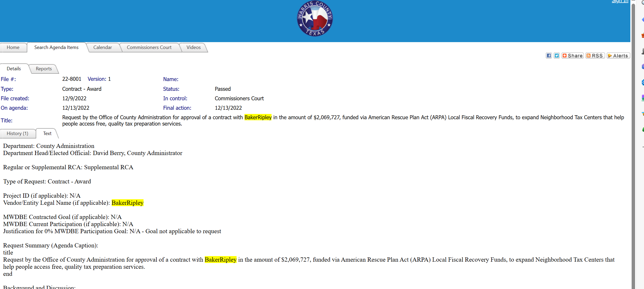
Task: Click the Status value Passed
Action: [x=223, y=89]
